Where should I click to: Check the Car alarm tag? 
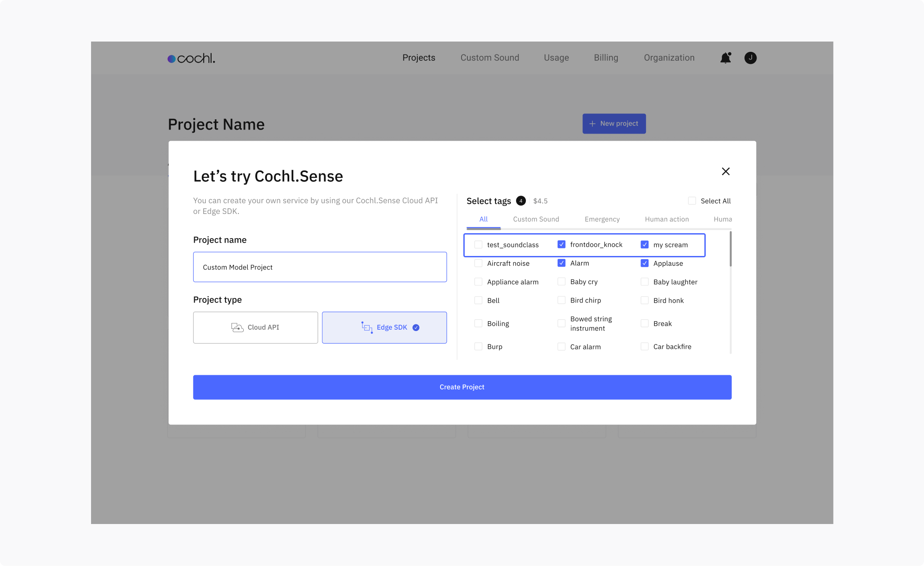562,347
